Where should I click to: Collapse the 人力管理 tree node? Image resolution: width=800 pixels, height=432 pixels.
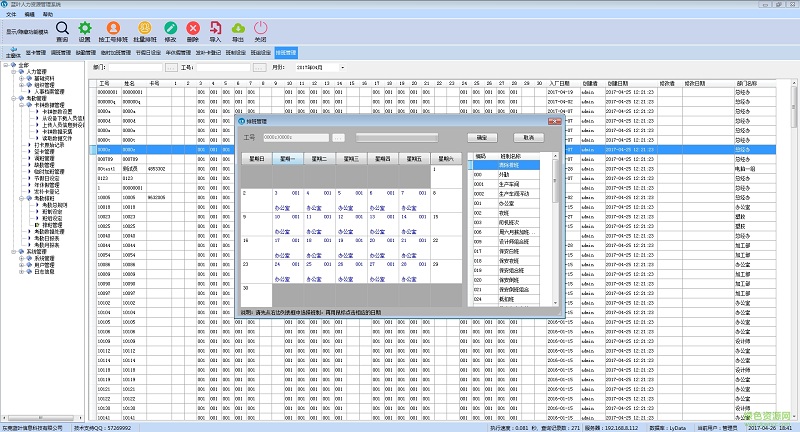click(14, 72)
